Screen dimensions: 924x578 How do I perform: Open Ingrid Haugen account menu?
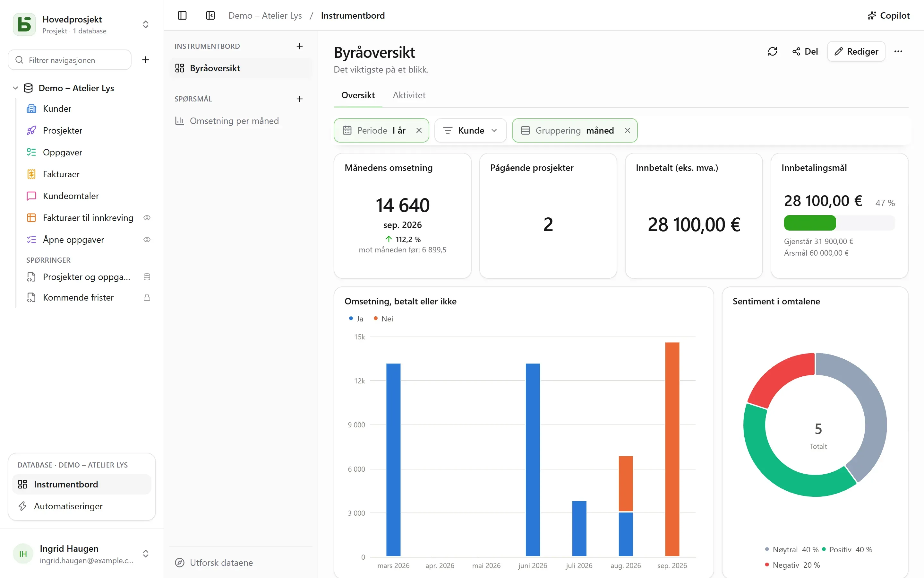point(82,554)
